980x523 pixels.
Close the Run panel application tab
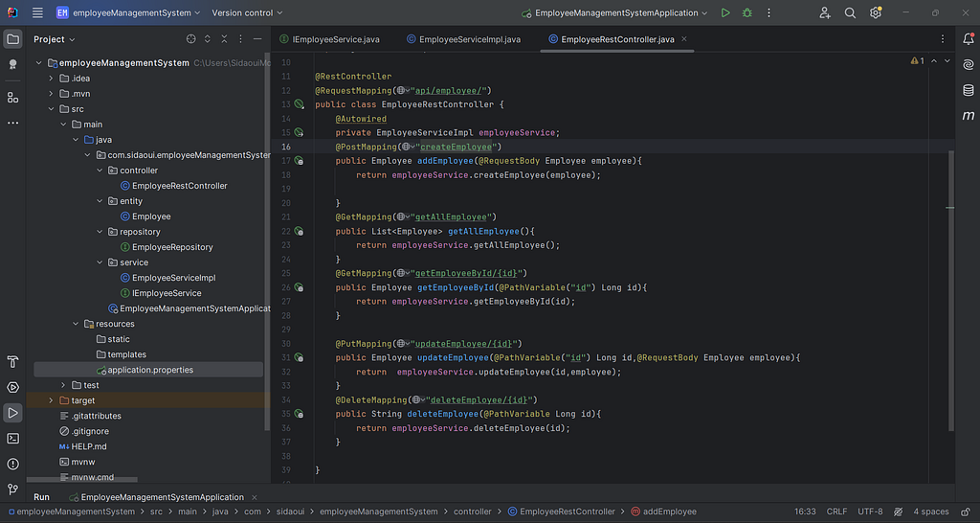point(254,497)
